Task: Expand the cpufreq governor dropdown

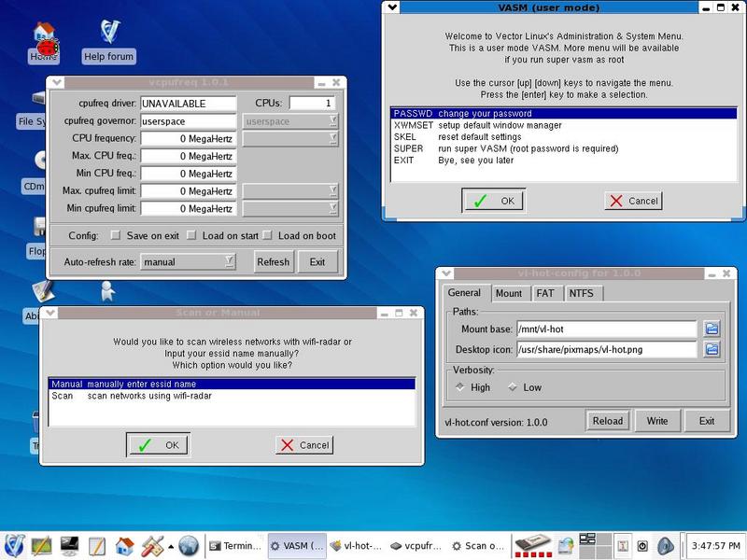Action: 290,121
